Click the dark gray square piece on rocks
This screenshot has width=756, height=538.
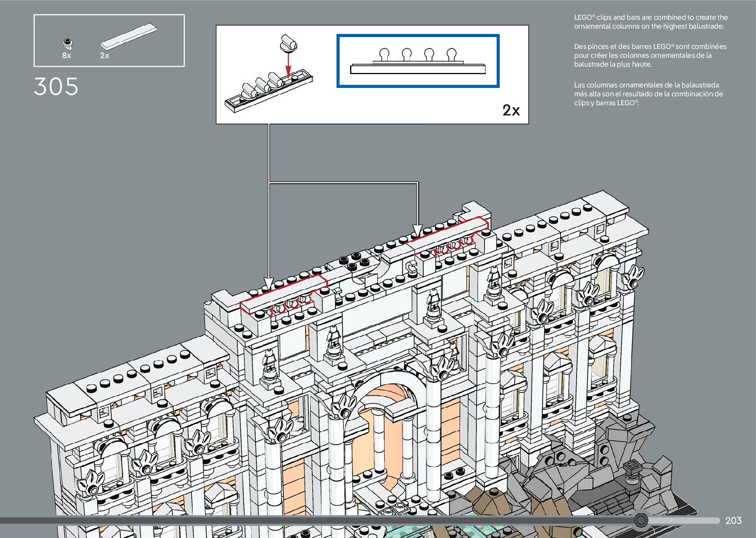click(x=632, y=468)
